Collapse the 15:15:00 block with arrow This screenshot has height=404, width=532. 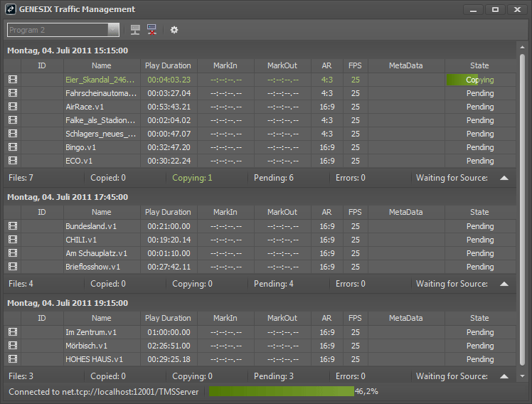[504, 178]
